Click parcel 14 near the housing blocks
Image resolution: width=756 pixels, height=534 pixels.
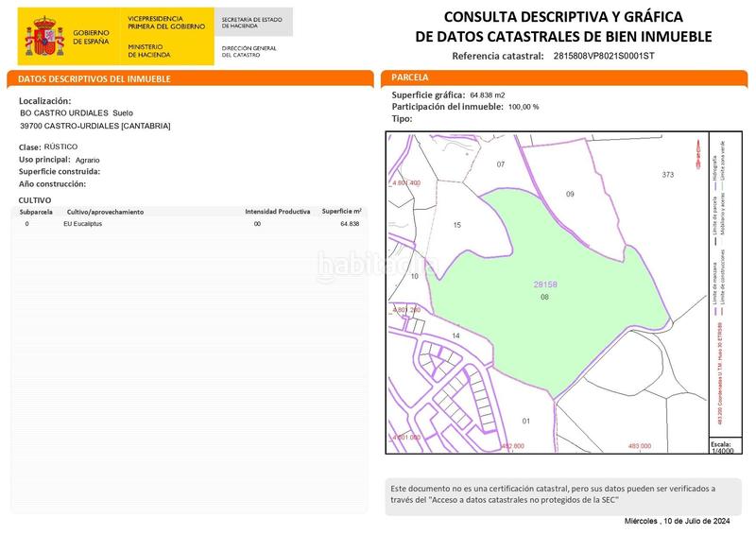(x=455, y=336)
